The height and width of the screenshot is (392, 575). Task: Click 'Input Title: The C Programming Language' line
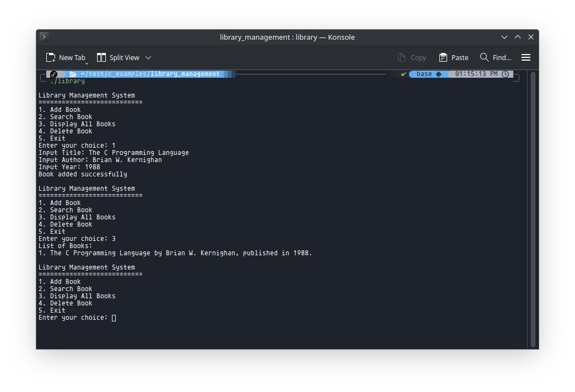point(114,153)
